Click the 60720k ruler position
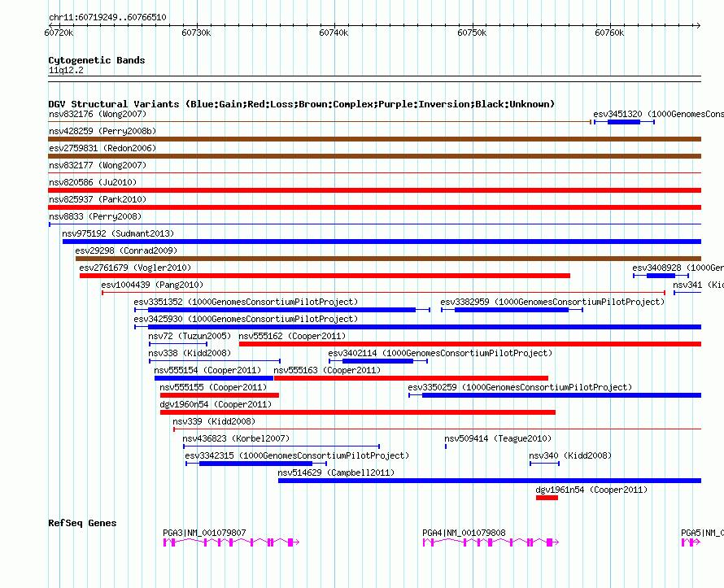Screen dimensions: 724x588 pos(59,33)
